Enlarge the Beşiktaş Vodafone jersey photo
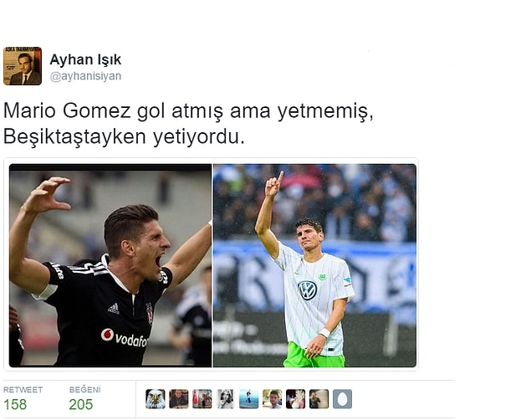Image resolution: width=531 pixels, height=420 pixels. coord(110,265)
